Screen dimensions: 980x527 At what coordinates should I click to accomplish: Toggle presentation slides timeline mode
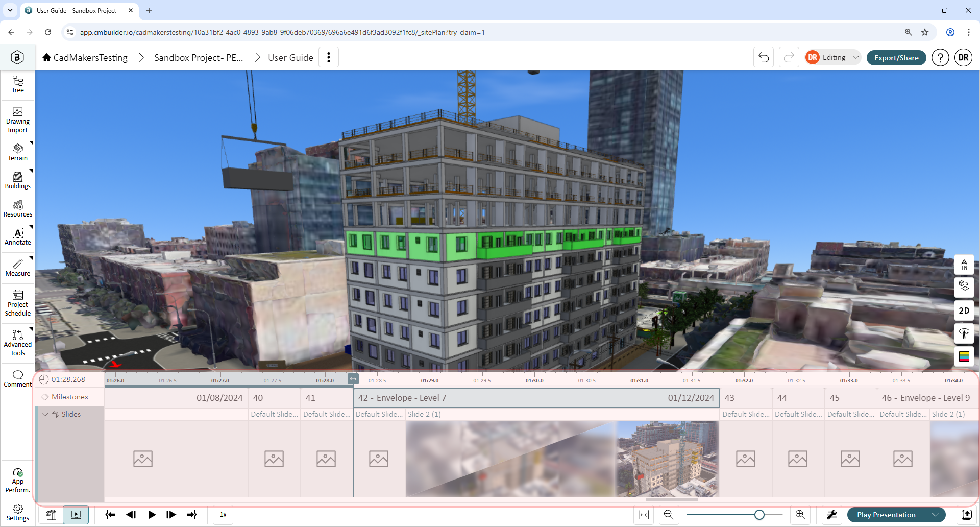[x=76, y=515]
